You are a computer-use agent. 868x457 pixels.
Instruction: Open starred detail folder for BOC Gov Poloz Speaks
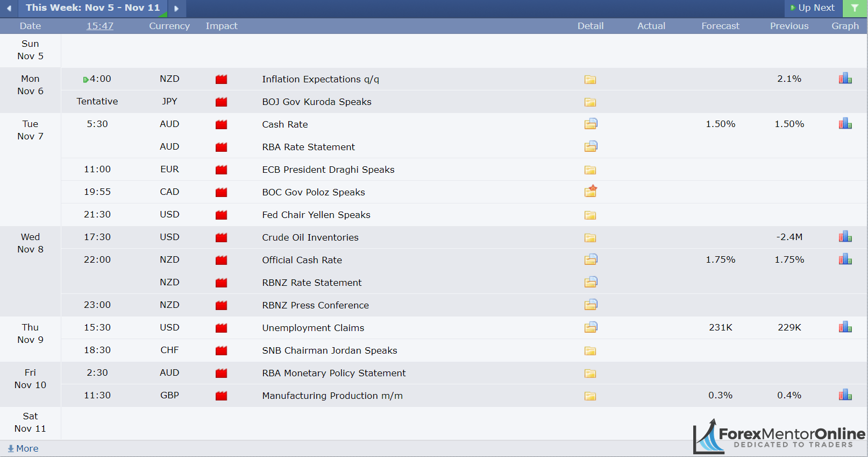coord(590,192)
